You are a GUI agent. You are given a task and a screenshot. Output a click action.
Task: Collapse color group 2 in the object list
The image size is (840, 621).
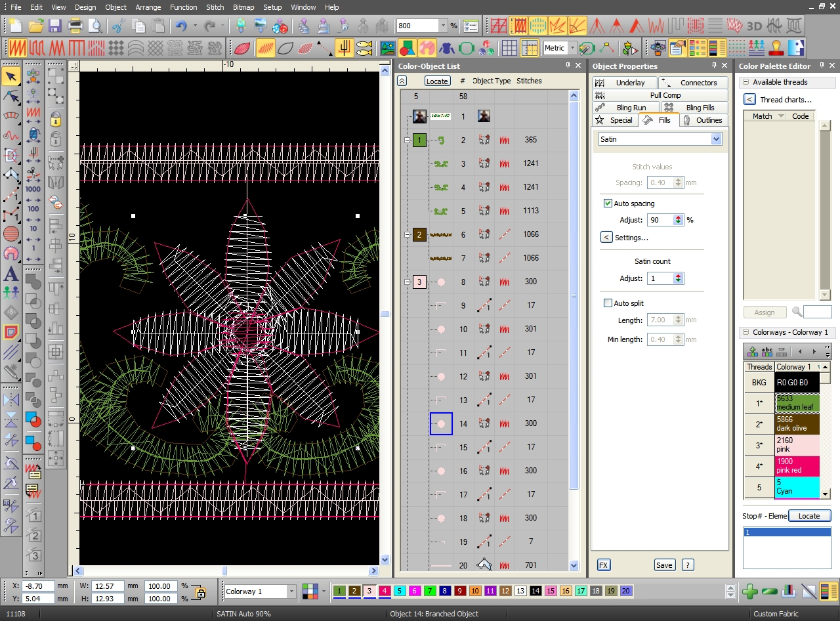pyautogui.click(x=408, y=234)
